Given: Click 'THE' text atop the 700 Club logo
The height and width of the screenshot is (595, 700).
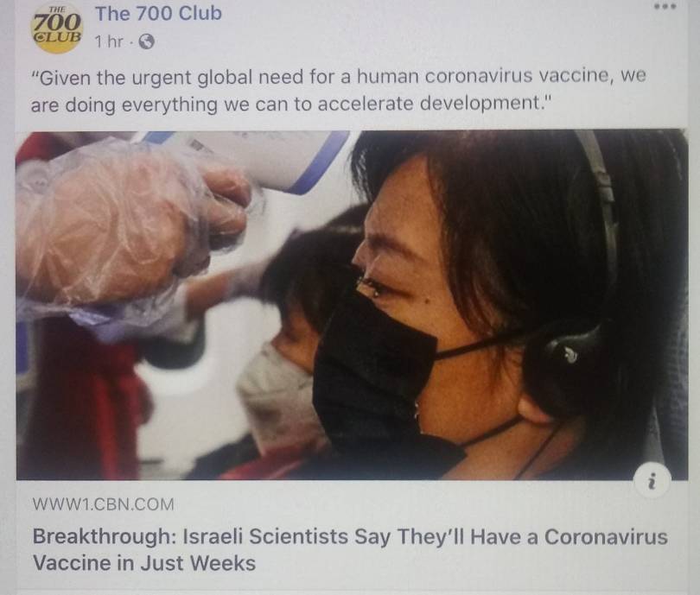Looking at the screenshot, I should tap(57, 9).
